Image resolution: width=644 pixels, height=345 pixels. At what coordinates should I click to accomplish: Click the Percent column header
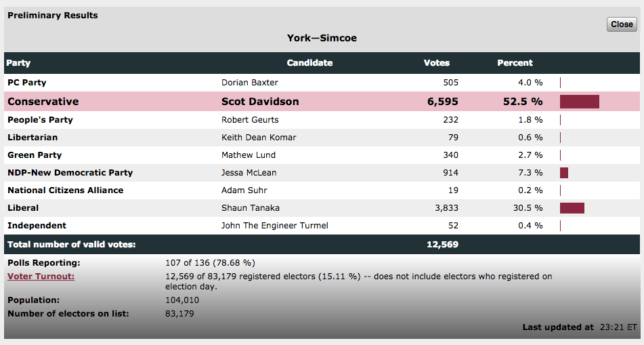click(515, 63)
